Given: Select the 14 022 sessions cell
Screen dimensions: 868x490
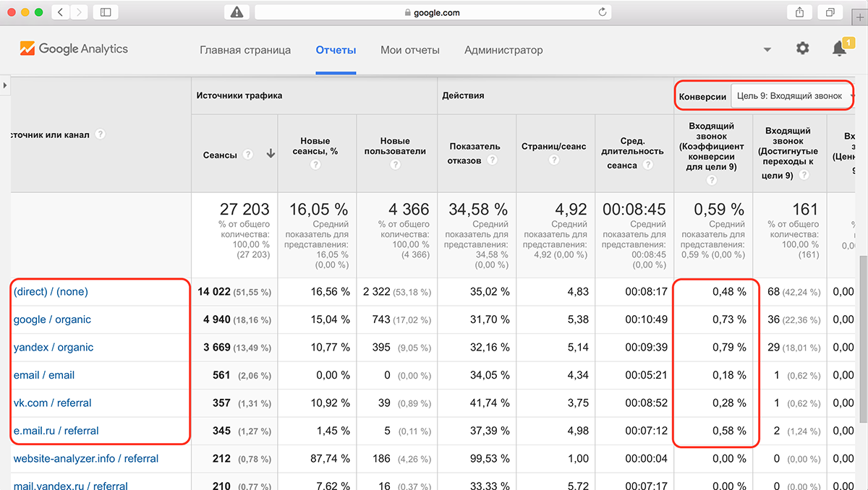Looking at the screenshot, I should click(x=235, y=292).
